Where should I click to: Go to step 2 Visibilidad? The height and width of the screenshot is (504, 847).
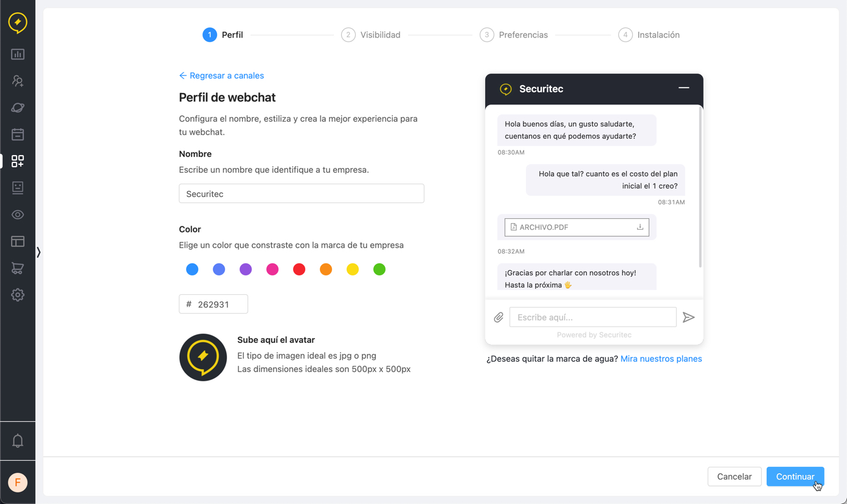pyautogui.click(x=371, y=35)
